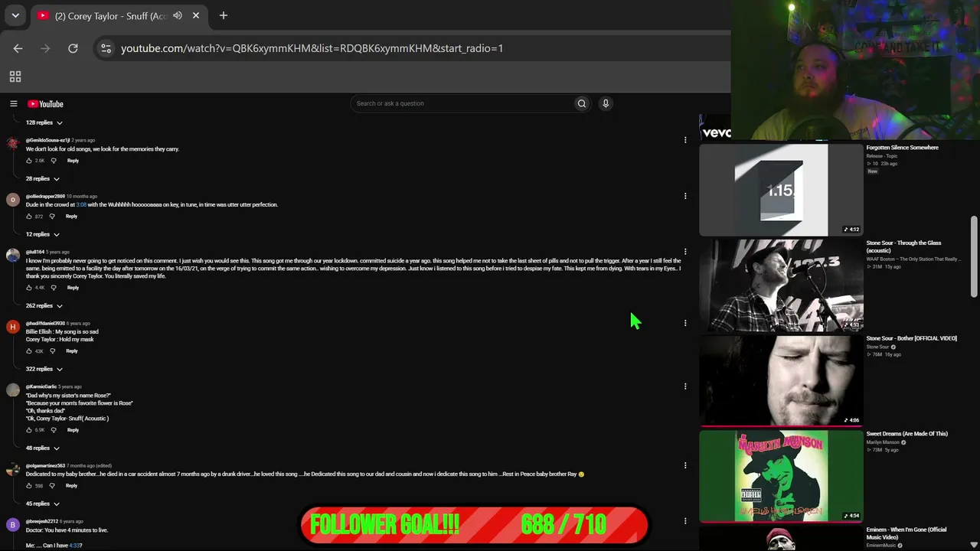Viewport: 980px width, 551px height.
Task: Open options menu for KarmicGarlic's comment
Action: (685, 386)
